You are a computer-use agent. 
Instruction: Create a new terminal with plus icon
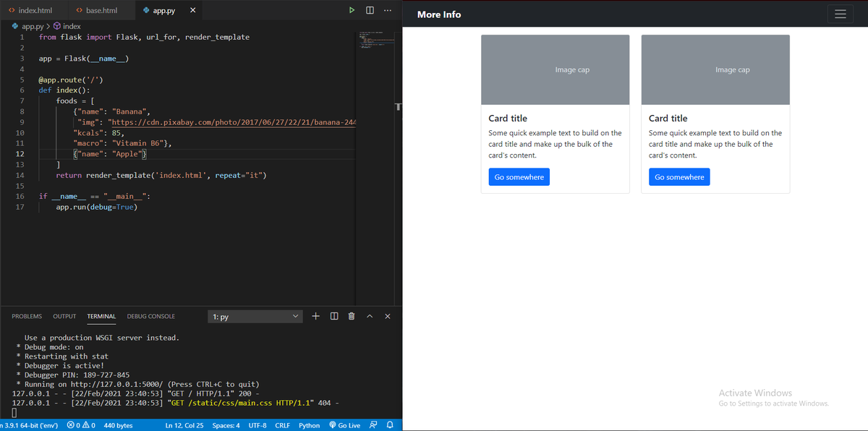pos(316,316)
